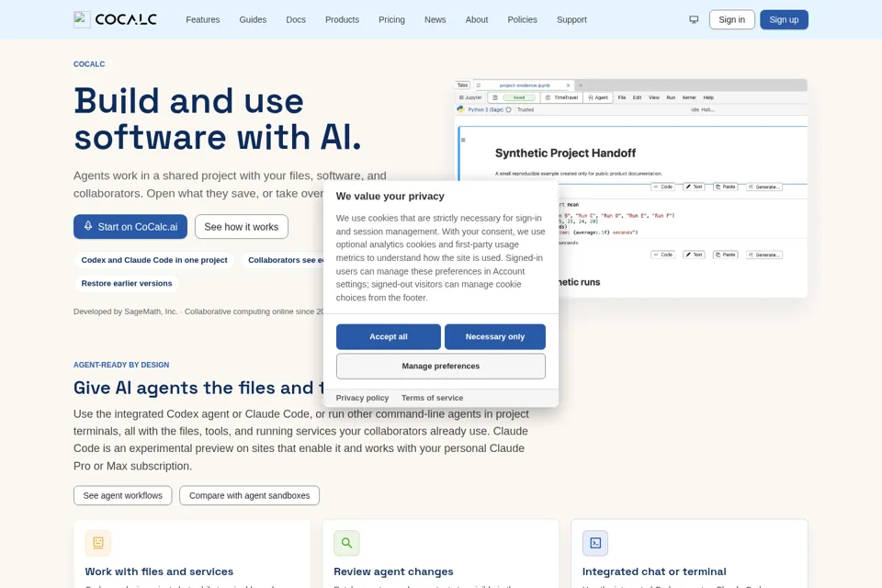The image size is (882, 588).
Task: Open the Help menu in the notebook preview
Action: 708,97
